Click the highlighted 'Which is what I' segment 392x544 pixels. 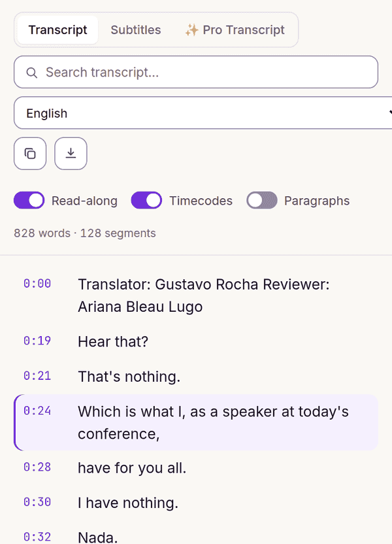point(196,422)
